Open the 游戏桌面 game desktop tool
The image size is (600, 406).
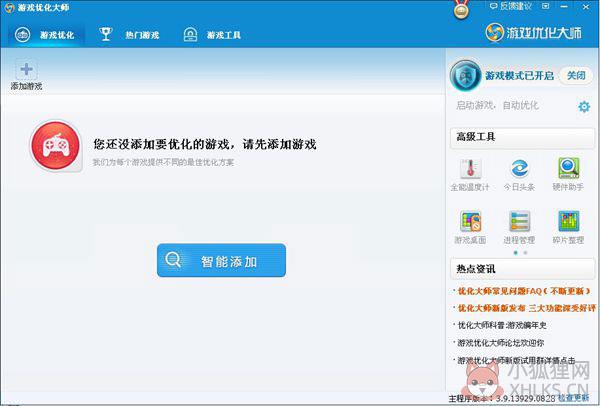tap(470, 227)
